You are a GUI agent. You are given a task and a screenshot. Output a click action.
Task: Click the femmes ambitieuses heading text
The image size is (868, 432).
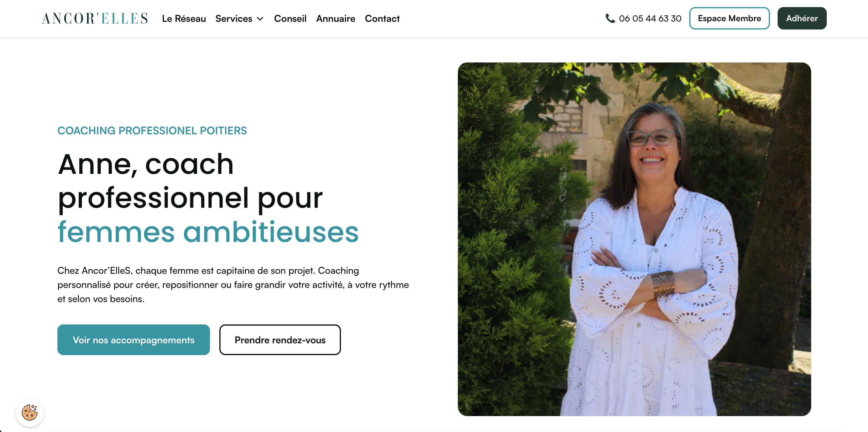[208, 232]
